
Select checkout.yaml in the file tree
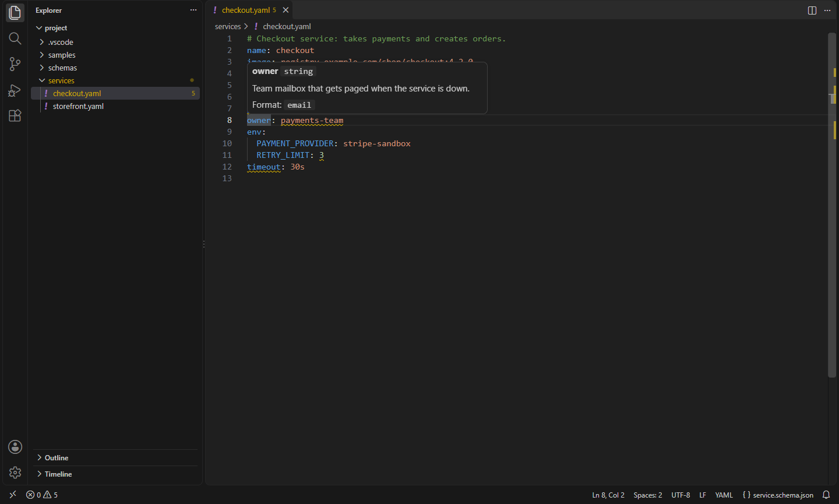click(115, 93)
